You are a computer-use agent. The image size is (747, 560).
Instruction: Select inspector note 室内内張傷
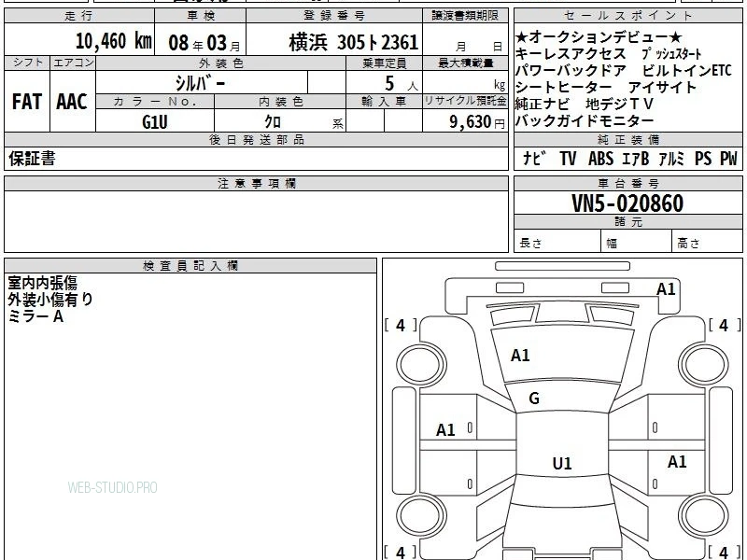click(x=42, y=283)
